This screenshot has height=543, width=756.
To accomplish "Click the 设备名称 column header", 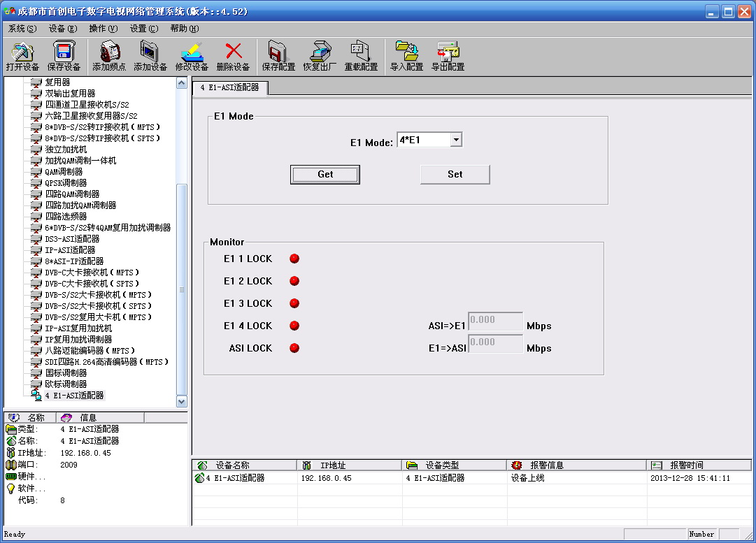I will point(245,465).
